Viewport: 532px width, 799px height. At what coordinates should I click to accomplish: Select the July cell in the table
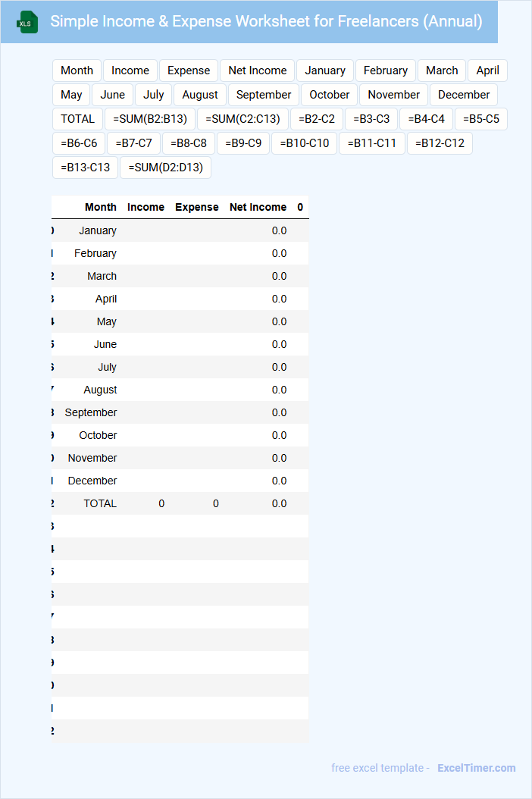pos(107,368)
